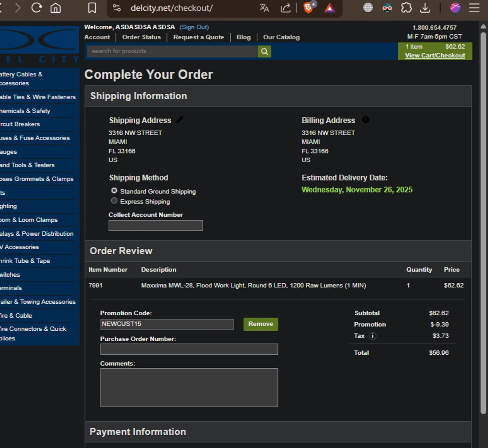
Task: Click the scrollbar up arrow
Action: click(483, 26)
